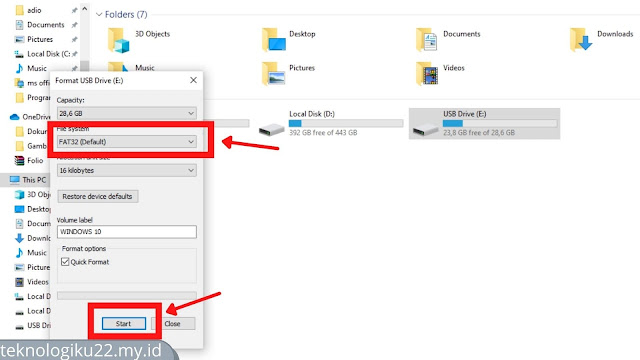Image resolution: width=640 pixels, height=360 pixels.
Task: Click the sidebar scroll up arrow
Action: click(84, 9)
